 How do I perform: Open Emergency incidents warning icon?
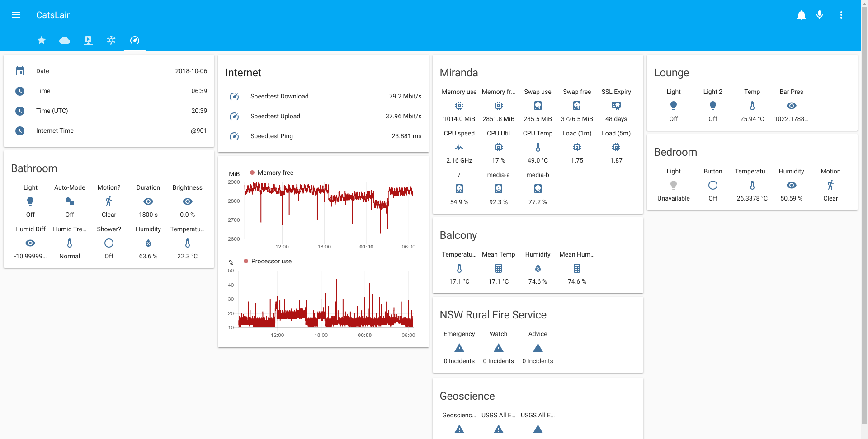coord(459,348)
